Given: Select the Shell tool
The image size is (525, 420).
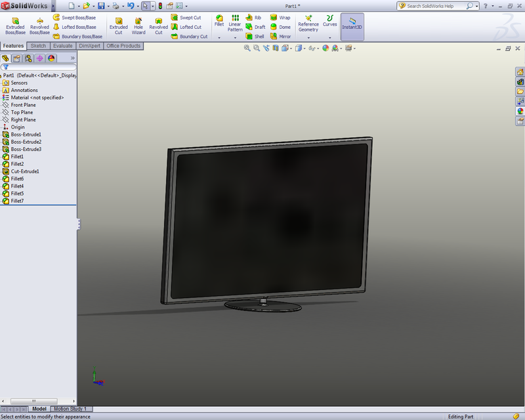Looking at the screenshot, I should pos(254,37).
